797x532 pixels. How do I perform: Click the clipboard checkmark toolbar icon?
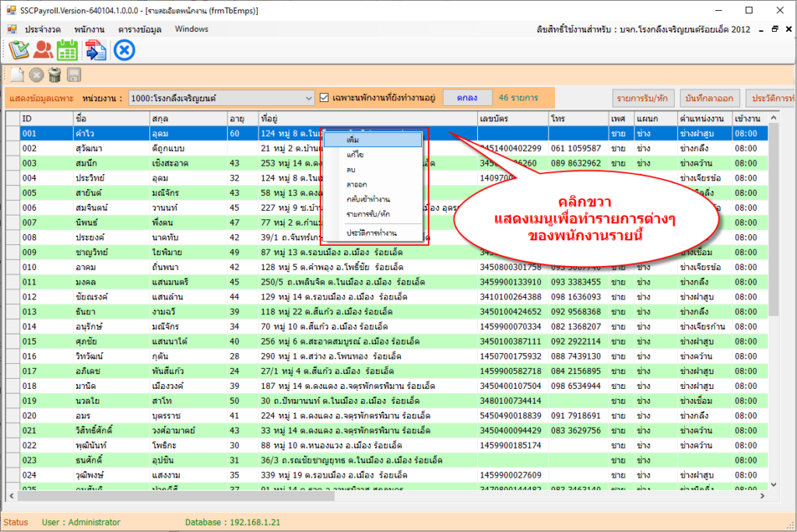(x=19, y=50)
